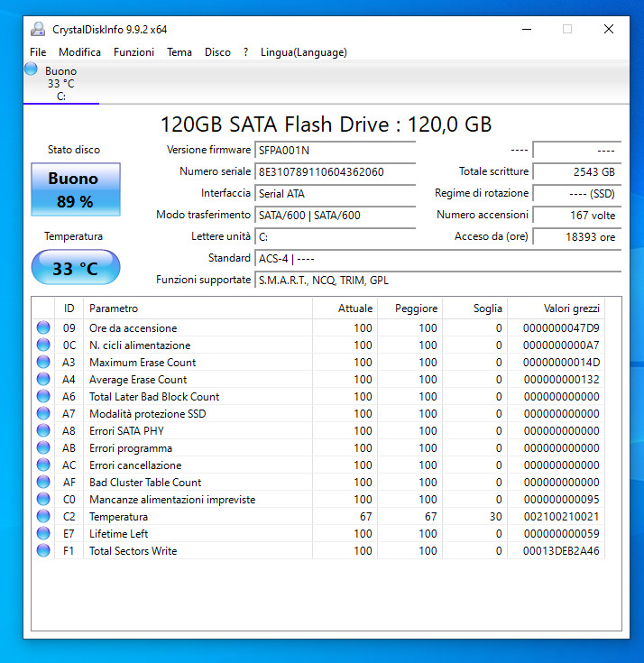Click the Lettere unità field C:
The width and height of the screenshot is (644, 663).
click(336, 236)
